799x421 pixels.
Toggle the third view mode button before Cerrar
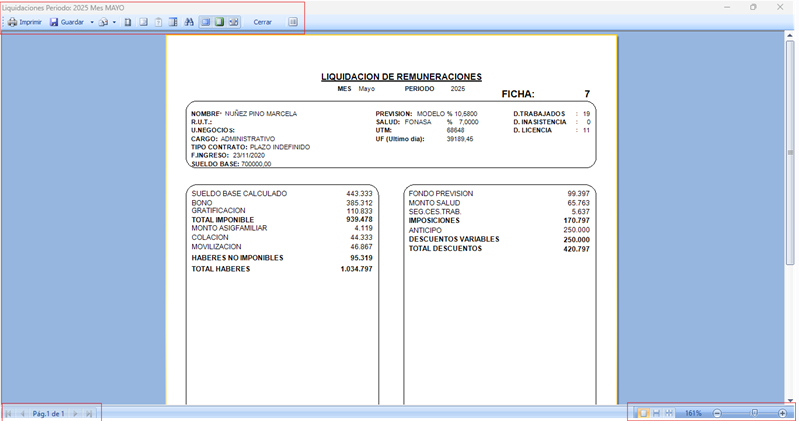pyautogui.click(x=234, y=22)
